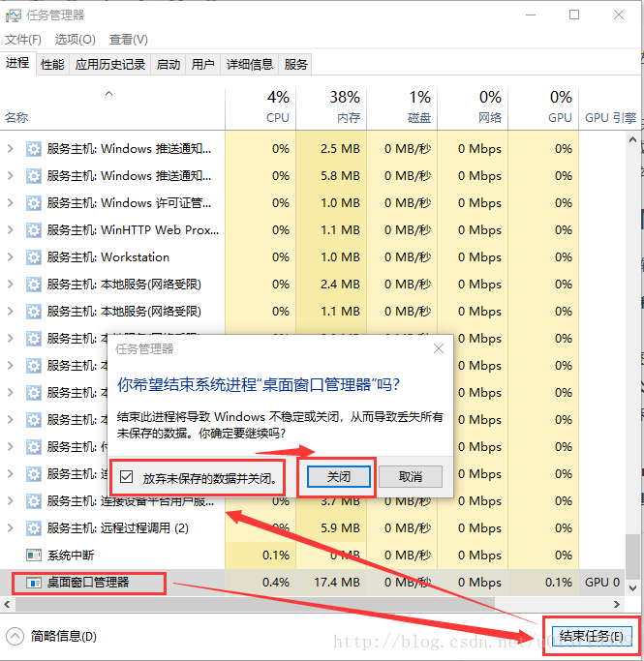Click horizontal scrollbar left arrow
The height and width of the screenshot is (661, 644).
point(7,604)
